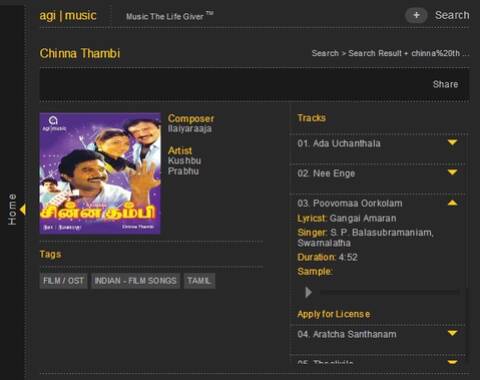
Task: Click the agi | music logo
Action: tap(68, 16)
